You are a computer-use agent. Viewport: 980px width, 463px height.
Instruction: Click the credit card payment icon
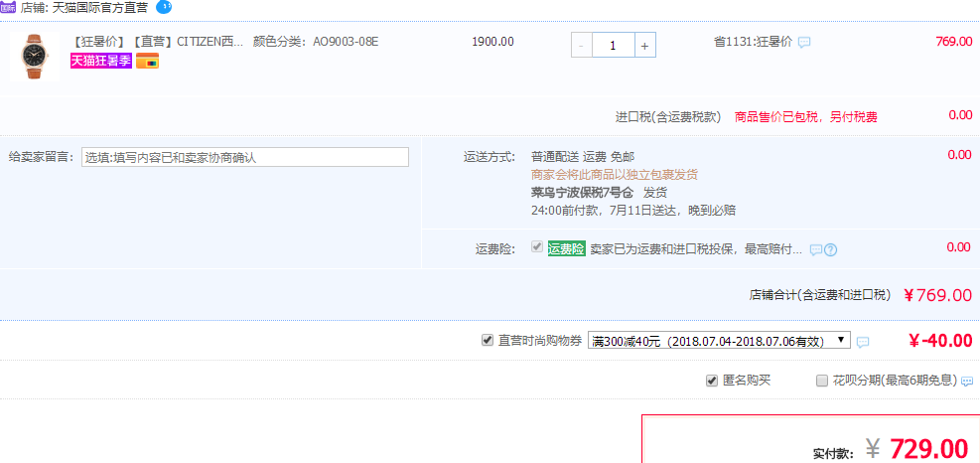click(x=148, y=61)
